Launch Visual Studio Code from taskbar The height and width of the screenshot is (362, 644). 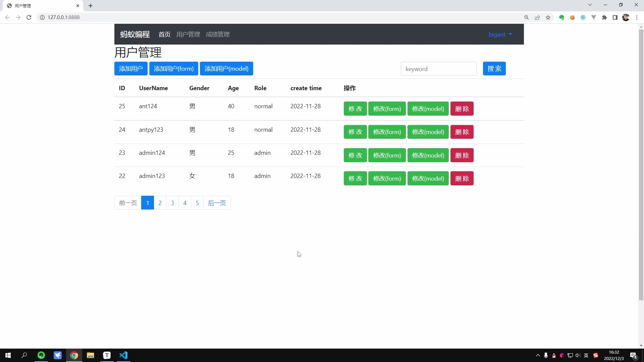click(123, 355)
